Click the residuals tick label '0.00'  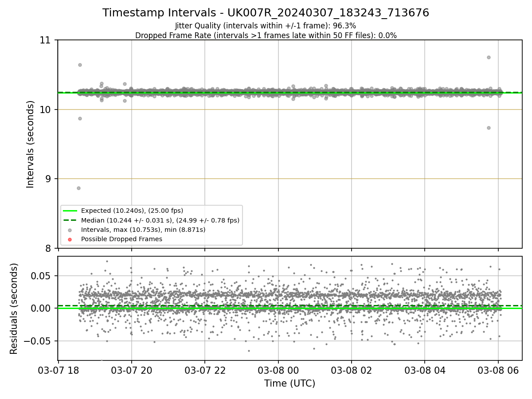[x=42, y=308]
